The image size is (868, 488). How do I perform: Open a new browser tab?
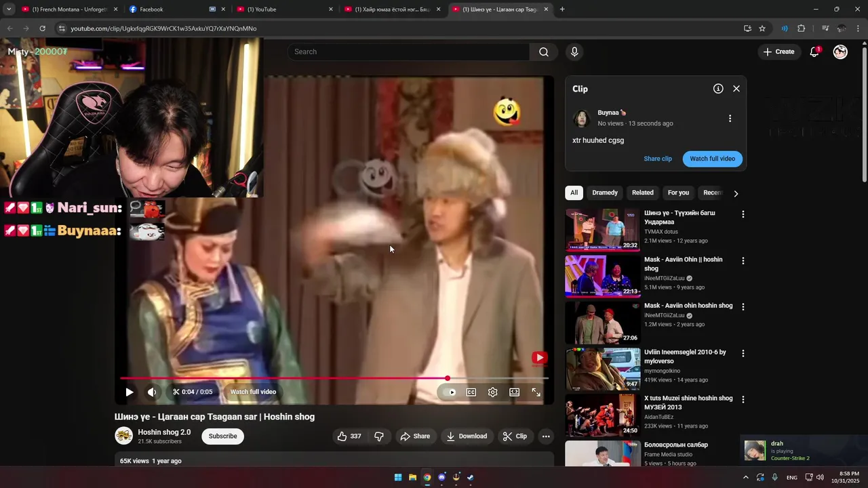562,9
